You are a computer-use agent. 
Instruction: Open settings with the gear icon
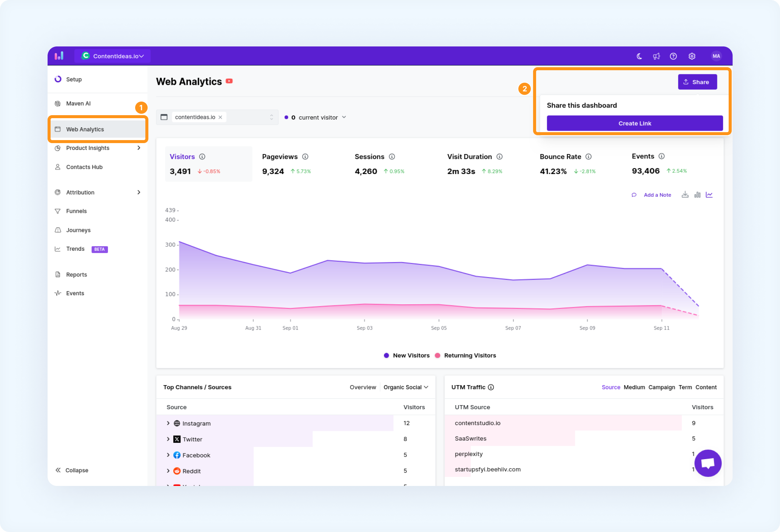tap(692, 56)
